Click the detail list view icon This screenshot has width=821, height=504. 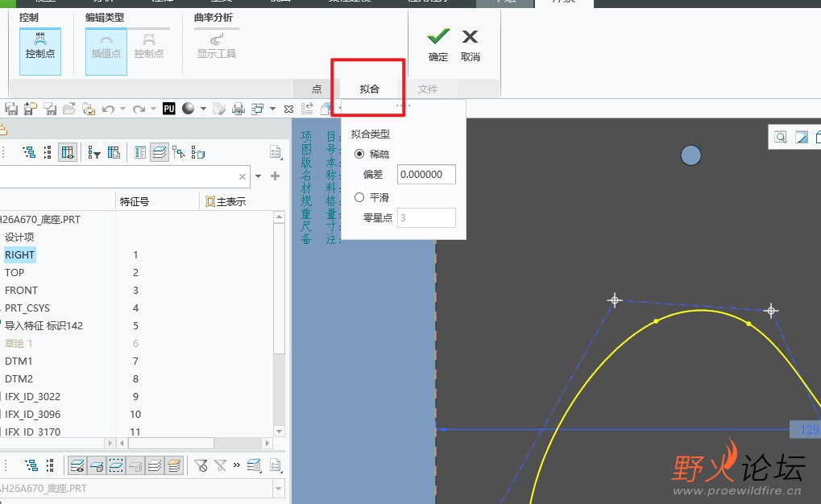click(140, 152)
